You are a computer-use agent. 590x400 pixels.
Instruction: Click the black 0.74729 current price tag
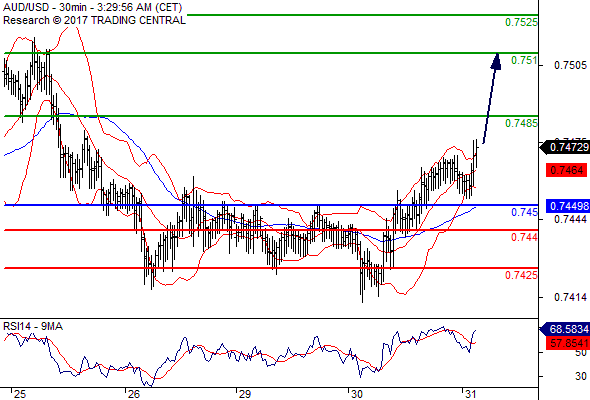click(x=565, y=147)
